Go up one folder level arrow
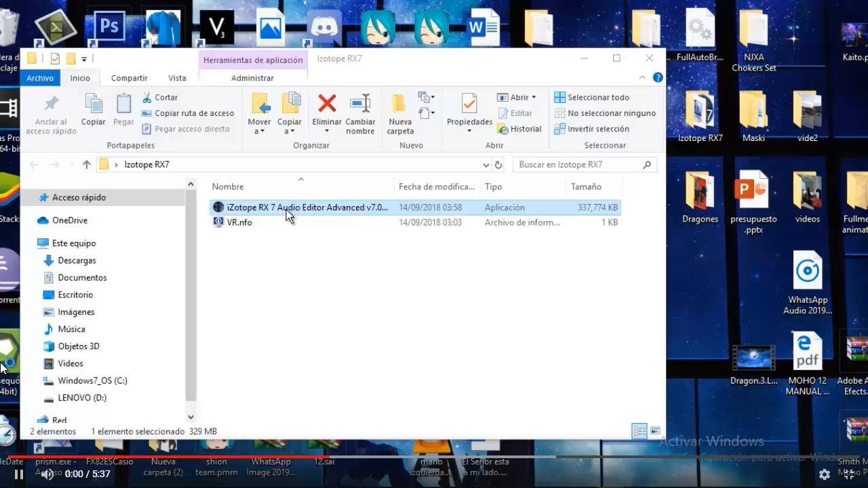Screen dimensions: 868x488 86,165
